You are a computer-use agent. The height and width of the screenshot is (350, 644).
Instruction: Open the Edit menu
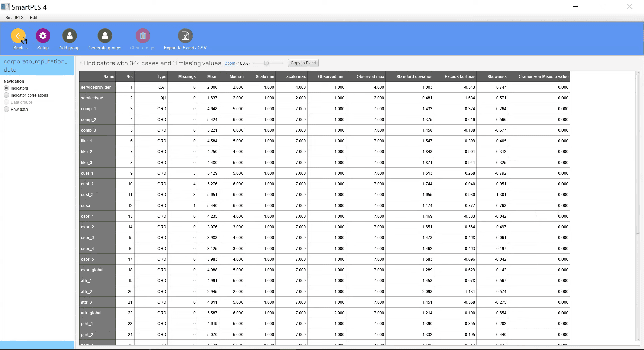pos(33,18)
